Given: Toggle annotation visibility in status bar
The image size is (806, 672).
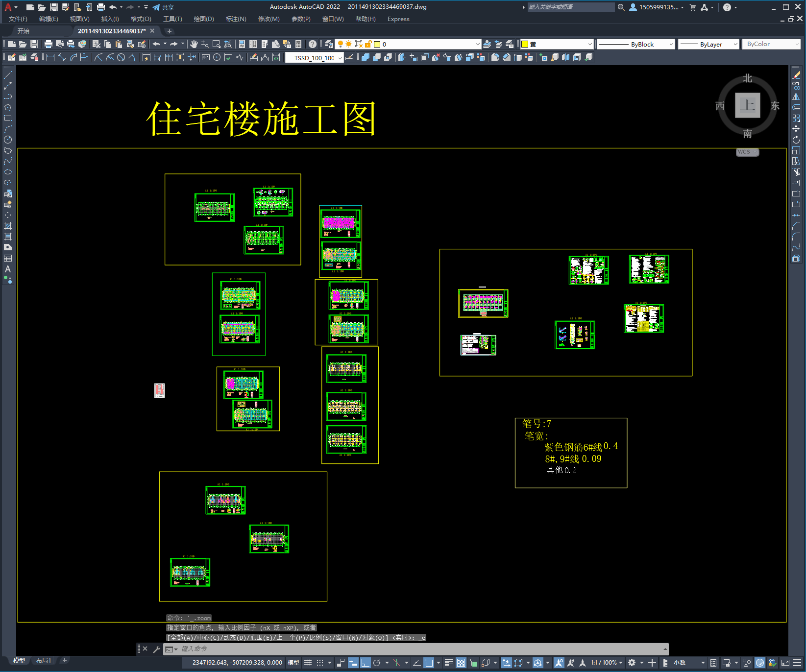Looking at the screenshot, I should pos(559,663).
